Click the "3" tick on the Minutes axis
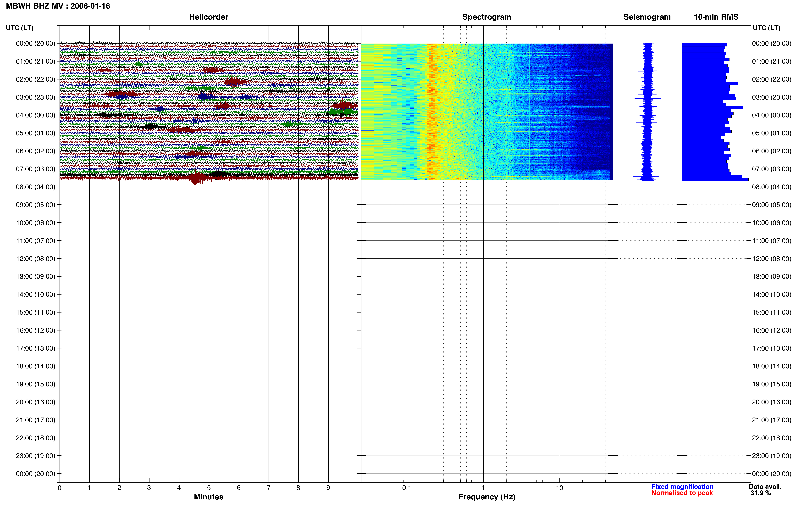This screenshot has width=812, height=508. 149,488
